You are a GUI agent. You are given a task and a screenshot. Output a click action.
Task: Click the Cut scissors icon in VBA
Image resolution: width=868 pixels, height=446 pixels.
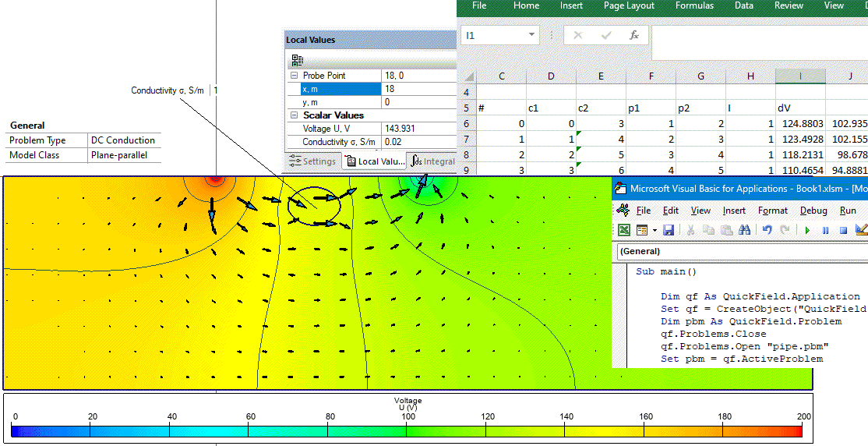[x=690, y=230]
